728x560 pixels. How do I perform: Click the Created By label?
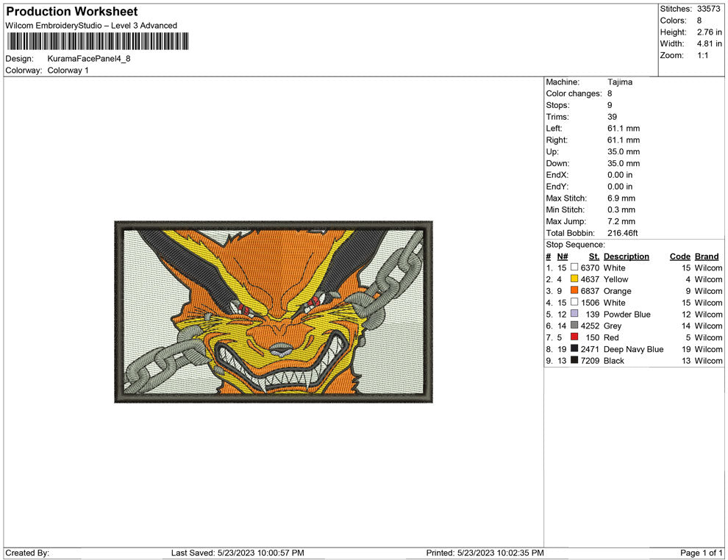(27, 553)
